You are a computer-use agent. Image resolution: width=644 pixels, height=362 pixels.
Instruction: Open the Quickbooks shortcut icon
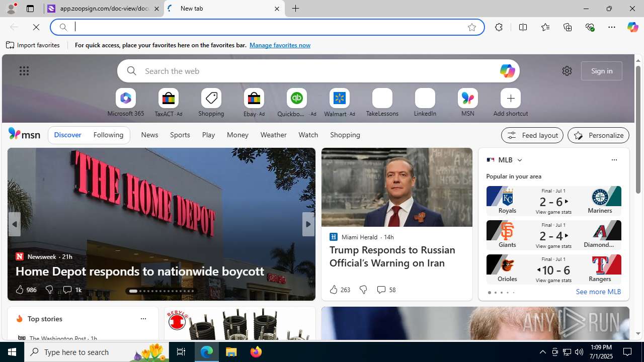coord(297,98)
